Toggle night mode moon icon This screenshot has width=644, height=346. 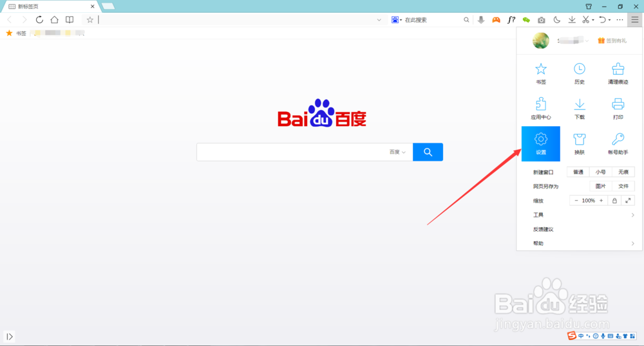click(556, 20)
